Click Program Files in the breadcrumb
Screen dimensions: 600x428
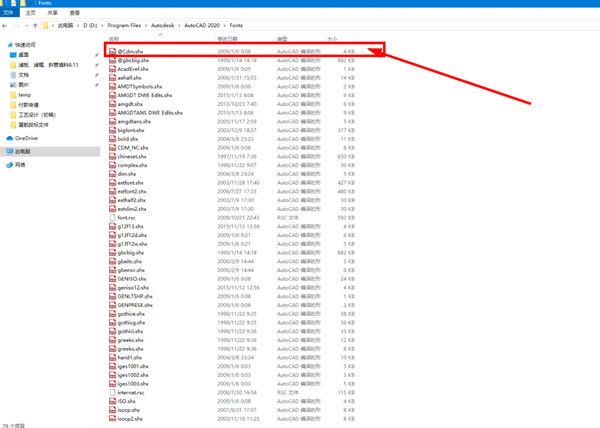point(124,25)
